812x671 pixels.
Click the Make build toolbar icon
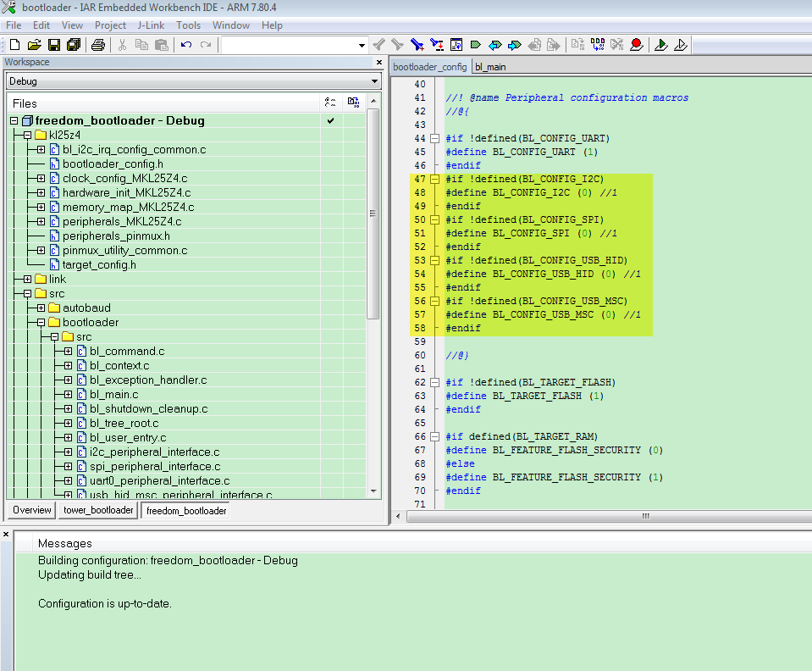pos(598,45)
